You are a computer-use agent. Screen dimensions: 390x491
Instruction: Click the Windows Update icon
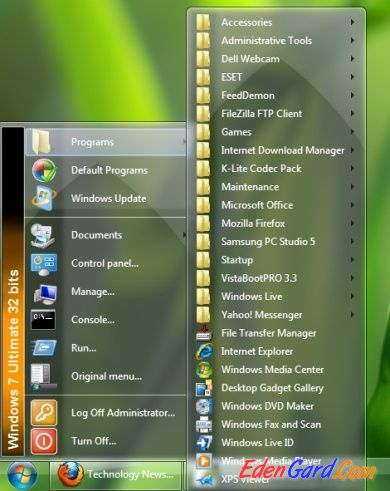44,198
